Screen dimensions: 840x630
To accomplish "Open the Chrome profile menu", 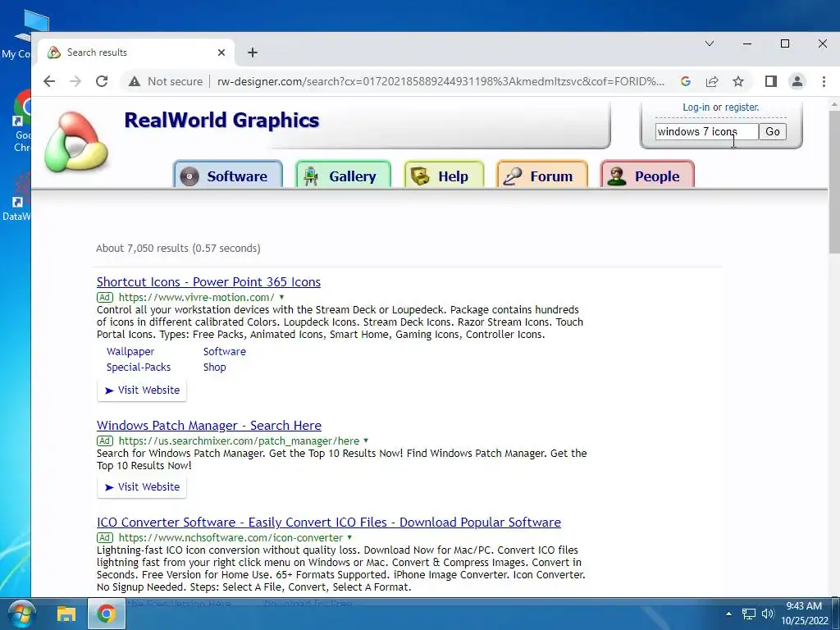I will tap(797, 81).
